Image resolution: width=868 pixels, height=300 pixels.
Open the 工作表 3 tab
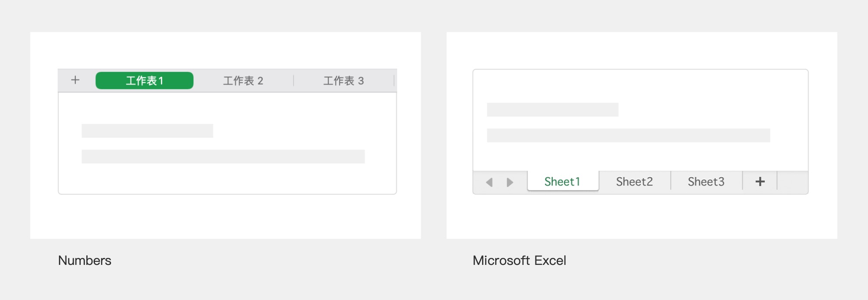(x=343, y=81)
